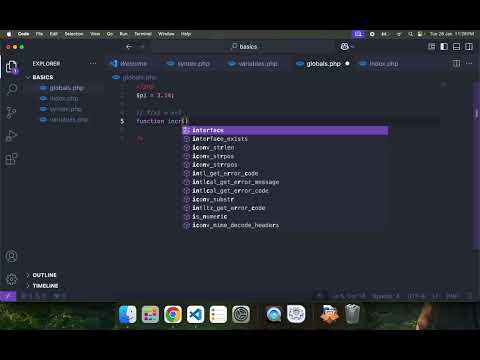Image resolution: width=480 pixels, height=360 pixels.
Task: Open the Run and Debug view
Action: (x=12, y=136)
